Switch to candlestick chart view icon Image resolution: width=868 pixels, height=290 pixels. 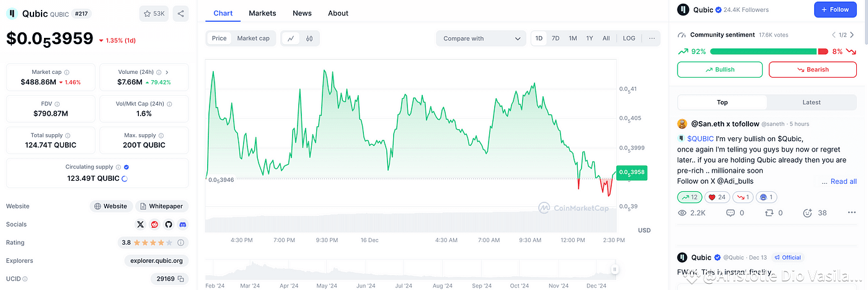coord(309,39)
